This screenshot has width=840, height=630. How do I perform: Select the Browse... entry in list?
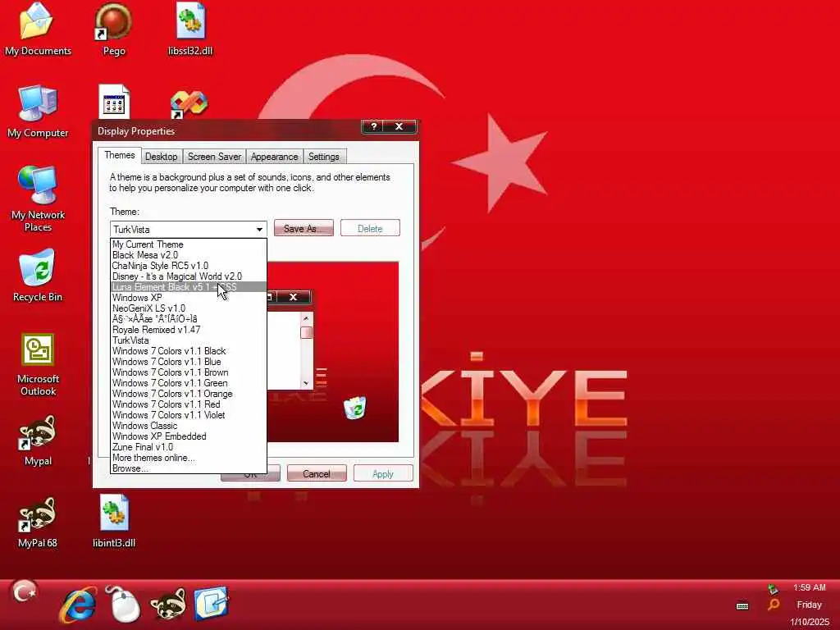188,468
